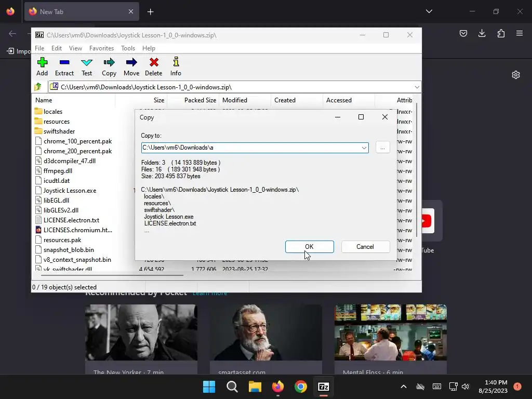The height and width of the screenshot is (399, 532).
Task: Expand the 7-Zip address bar dropdown
Action: coord(417,87)
